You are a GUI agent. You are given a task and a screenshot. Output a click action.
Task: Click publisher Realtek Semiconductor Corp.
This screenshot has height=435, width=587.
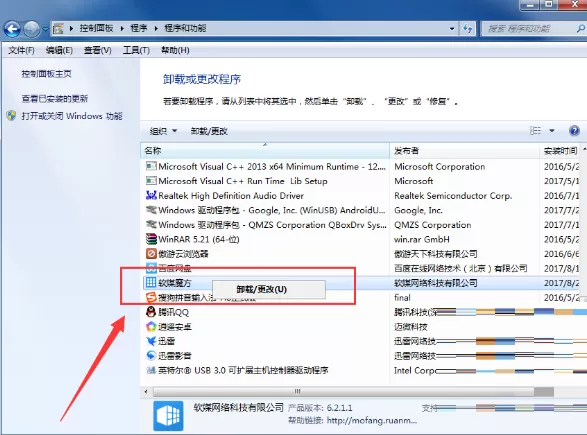pyautogui.click(x=453, y=195)
